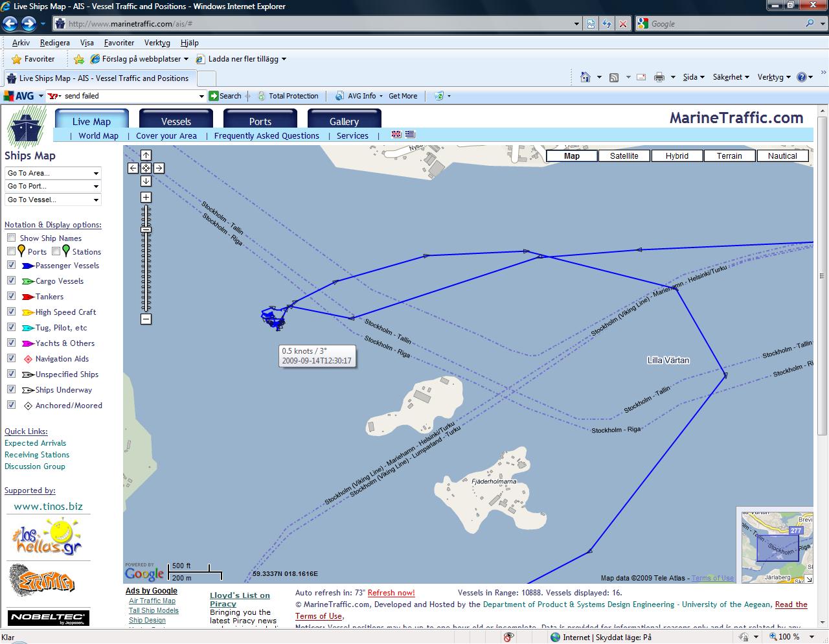The height and width of the screenshot is (644, 829).
Task: Pan map right with arrow button
Action: coord(159,168)
